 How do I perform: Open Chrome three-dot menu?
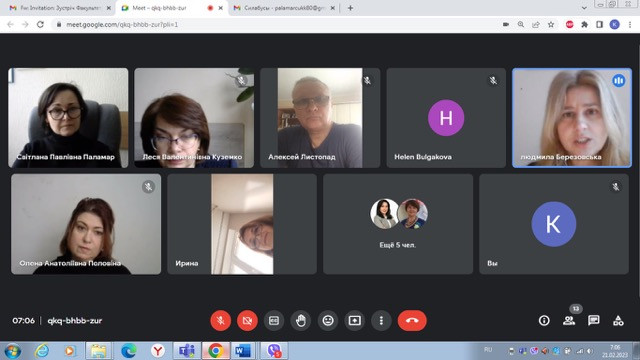[630, 24]
